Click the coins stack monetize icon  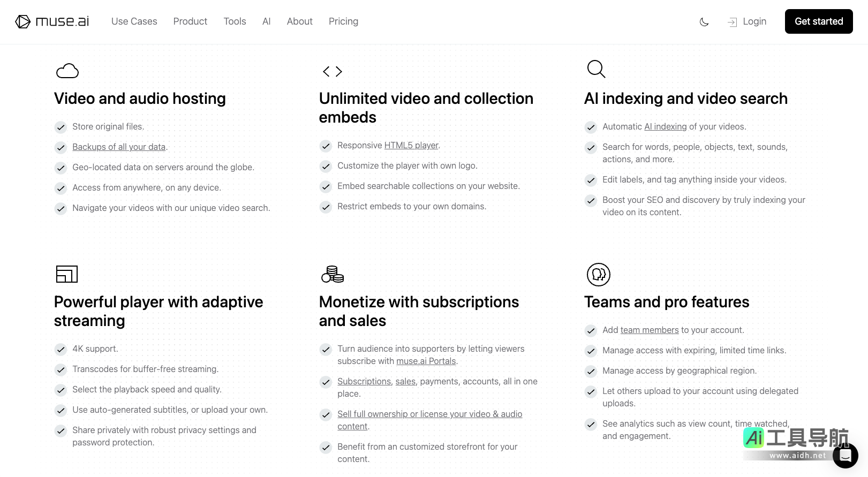(333, 274)
